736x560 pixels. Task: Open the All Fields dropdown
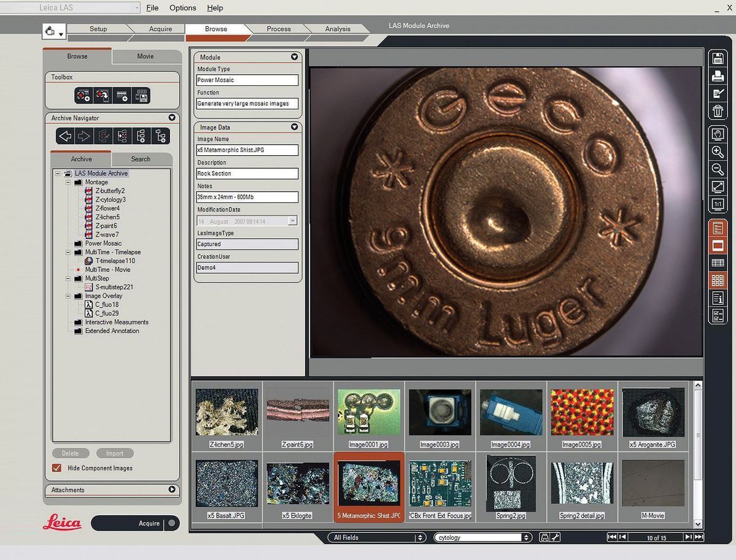376,537
